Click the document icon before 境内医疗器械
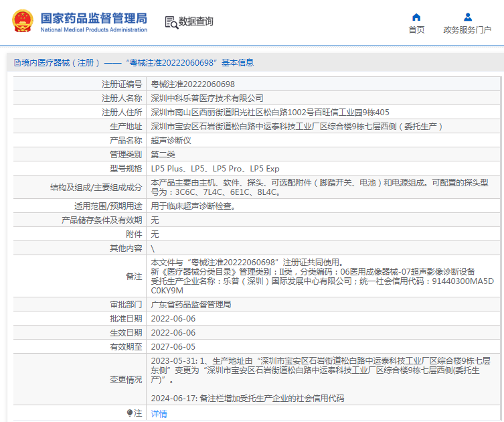 [17, 63]
